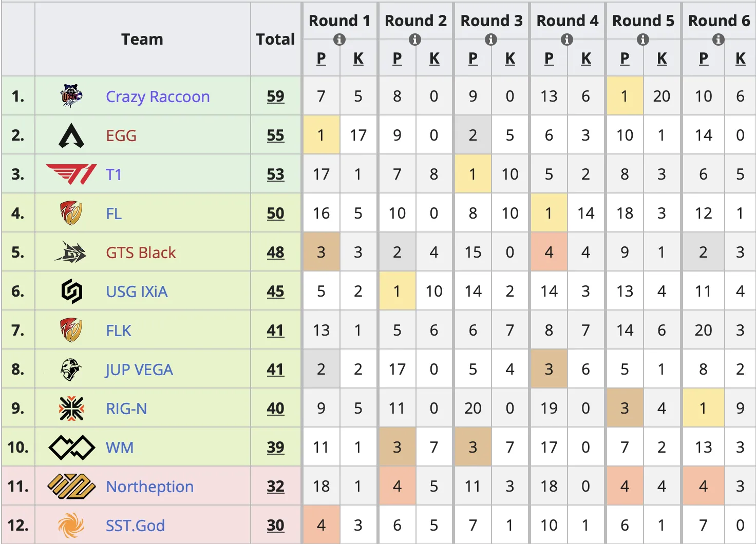Click the Round 2 P subheader
756x544 pixels.
pyautogui.click(x=397, y=59)
